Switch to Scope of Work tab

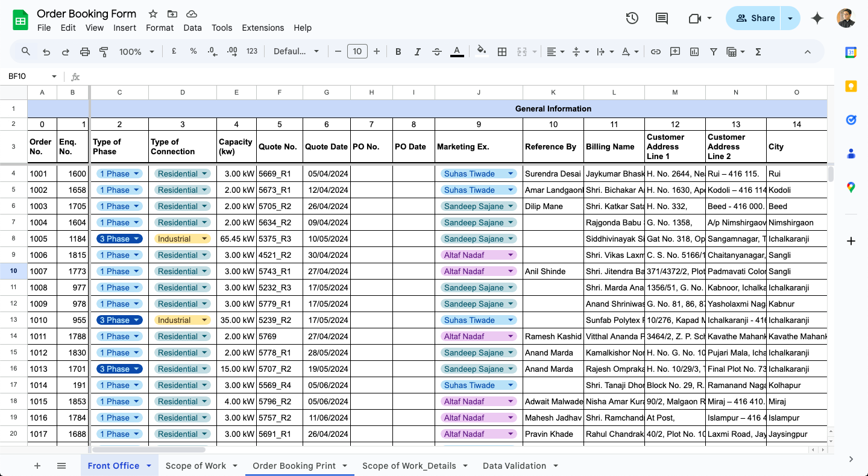[196, 466]
